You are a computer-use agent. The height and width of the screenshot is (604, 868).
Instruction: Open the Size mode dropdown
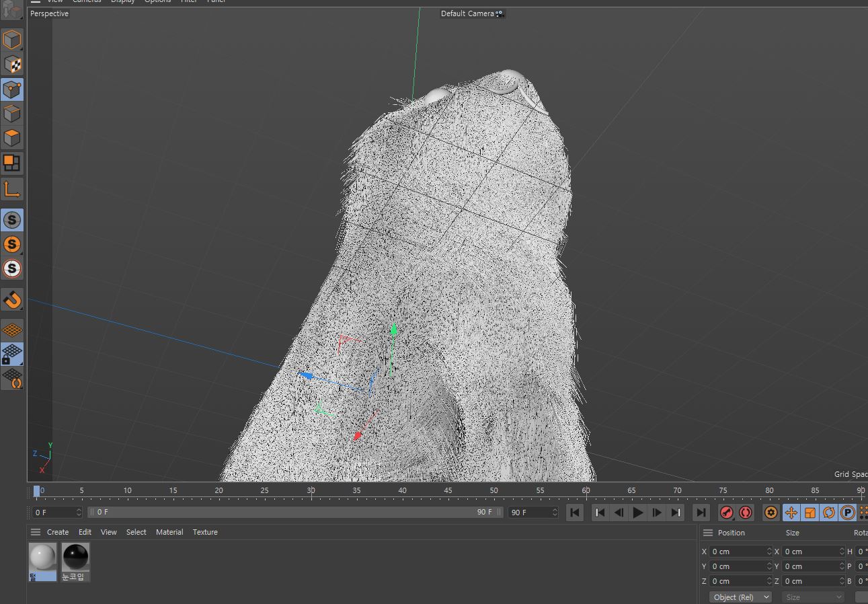click(x=813, y=597)
